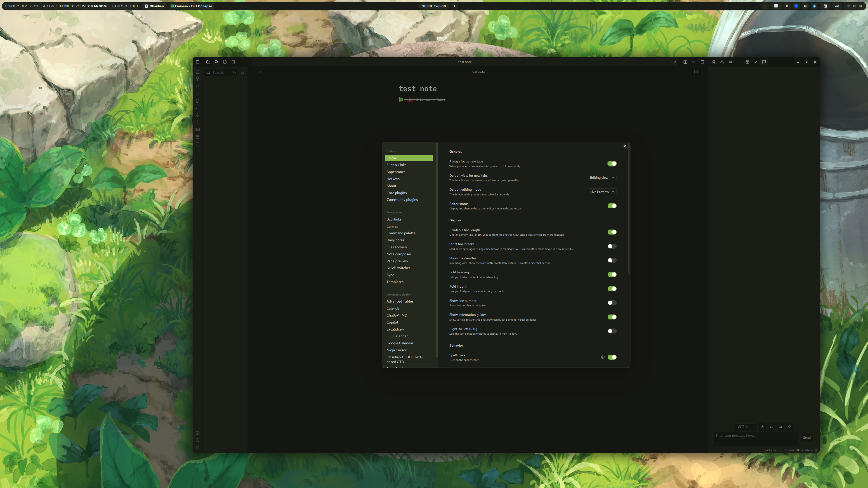Open the search filters settings icon

[x=243, y=72]
